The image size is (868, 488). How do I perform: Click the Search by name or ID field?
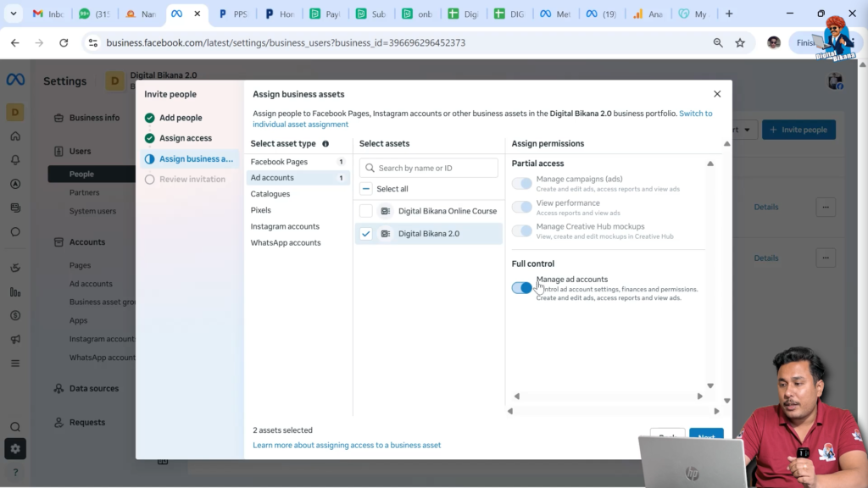(x=428, y=168)
